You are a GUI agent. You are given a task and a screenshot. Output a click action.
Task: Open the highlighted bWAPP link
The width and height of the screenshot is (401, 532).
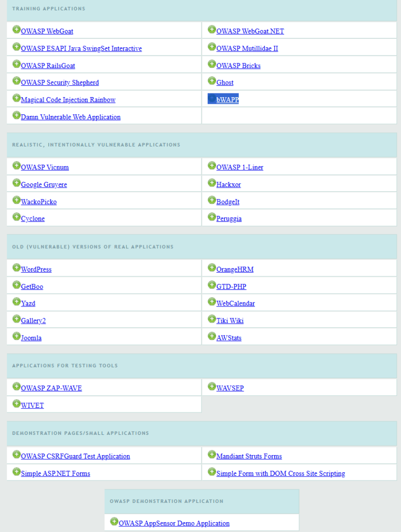[228, 100]
